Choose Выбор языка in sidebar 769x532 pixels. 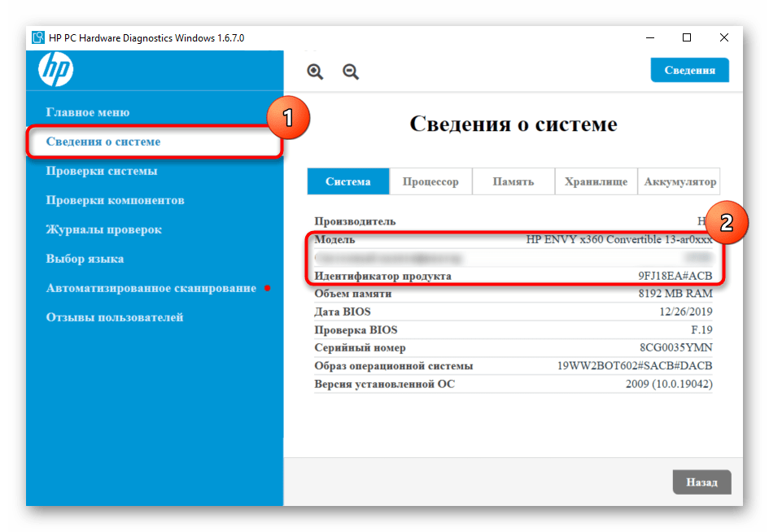(x=85, y=259)
